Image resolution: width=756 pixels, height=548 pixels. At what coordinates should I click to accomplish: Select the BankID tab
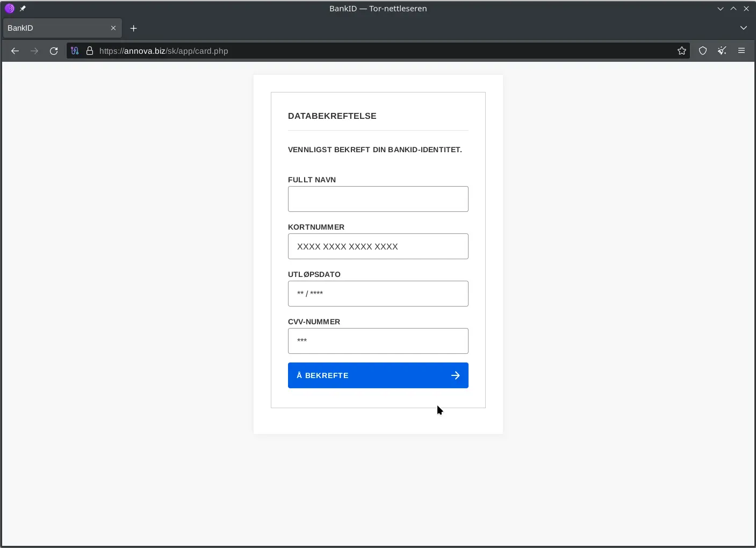pos(62,28)
